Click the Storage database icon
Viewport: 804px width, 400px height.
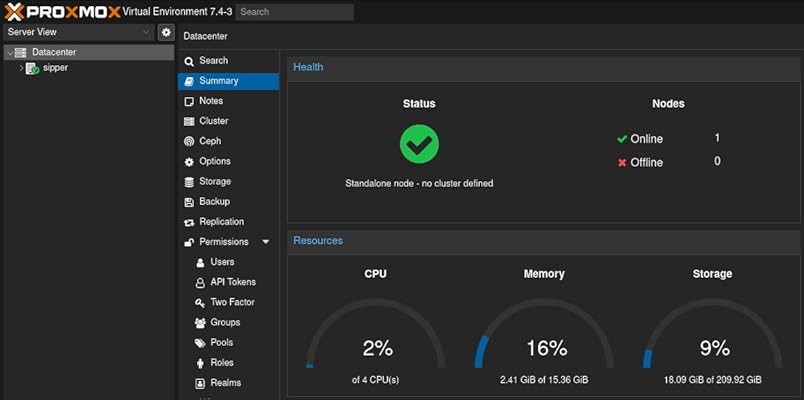coord(189,182)
